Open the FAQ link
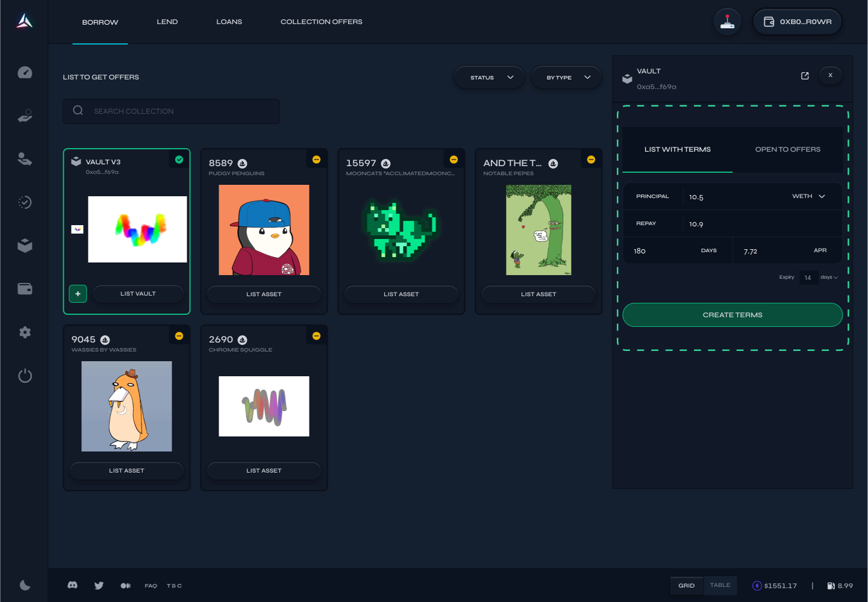The height and width of the screenshot is (602, 868). [151, 586]
